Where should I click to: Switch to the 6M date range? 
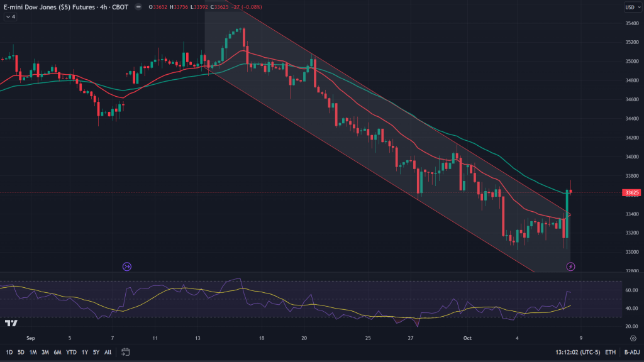(x=57, y=352)
